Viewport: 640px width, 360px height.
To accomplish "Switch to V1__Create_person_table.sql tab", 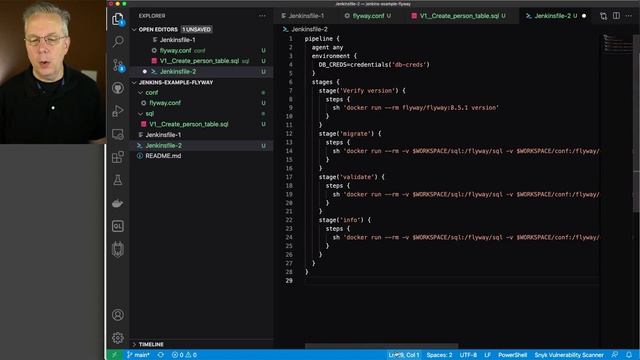I will 460,16.
